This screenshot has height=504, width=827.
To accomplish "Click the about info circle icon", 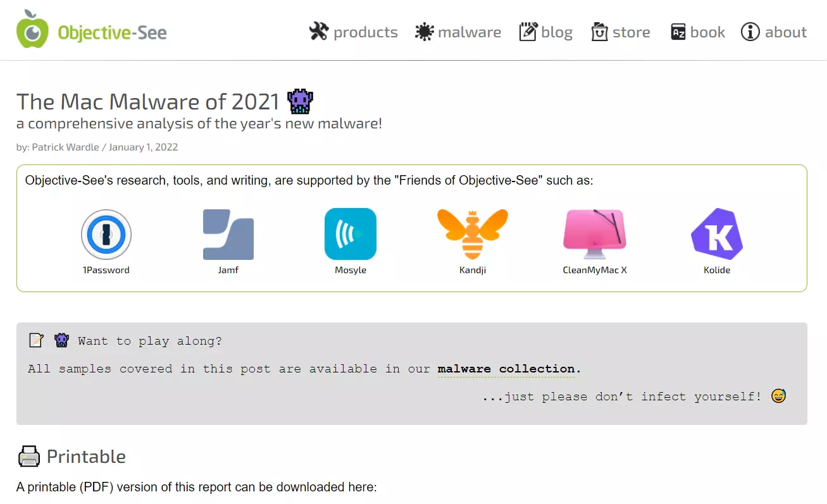I will click(x=750, y=32).
